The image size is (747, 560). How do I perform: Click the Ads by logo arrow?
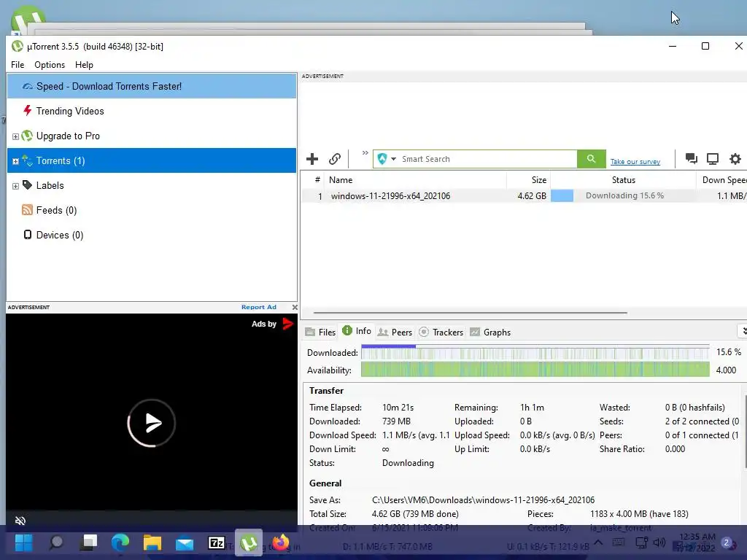287,324
